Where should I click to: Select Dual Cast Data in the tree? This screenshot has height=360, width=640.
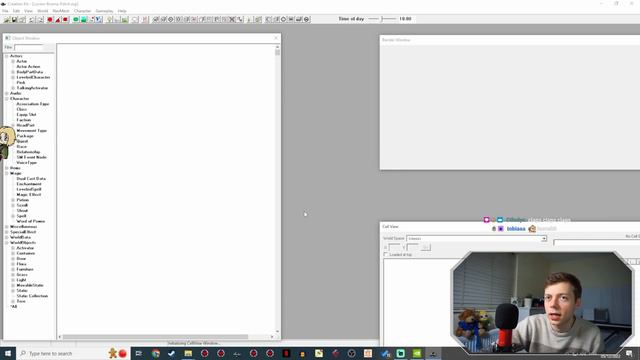[31, 179]
